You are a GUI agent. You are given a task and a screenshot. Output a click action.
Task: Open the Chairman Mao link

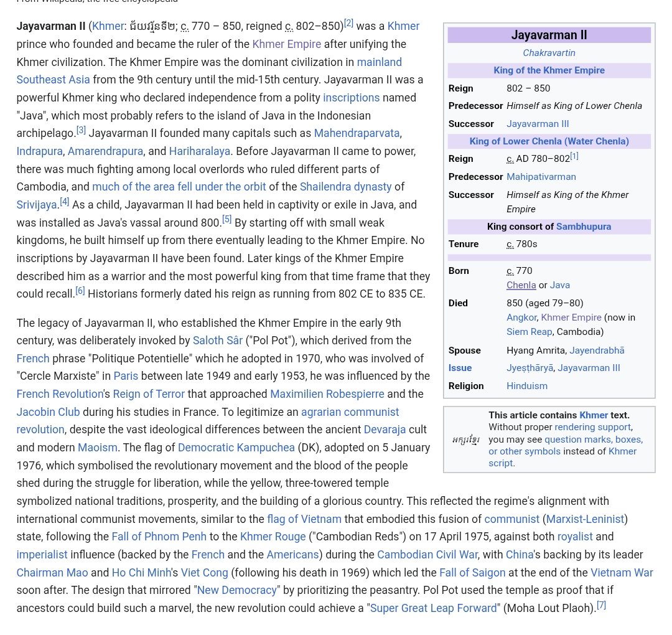(52, 573)
